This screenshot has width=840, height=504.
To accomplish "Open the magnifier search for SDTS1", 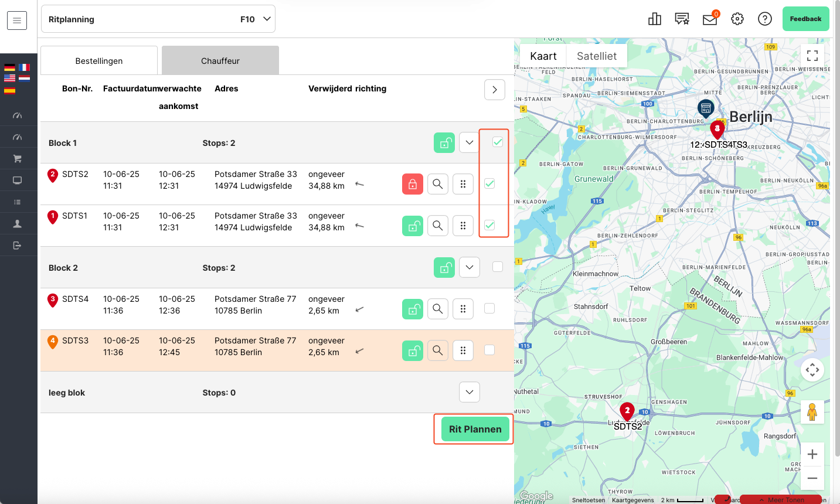I will 438,226.
